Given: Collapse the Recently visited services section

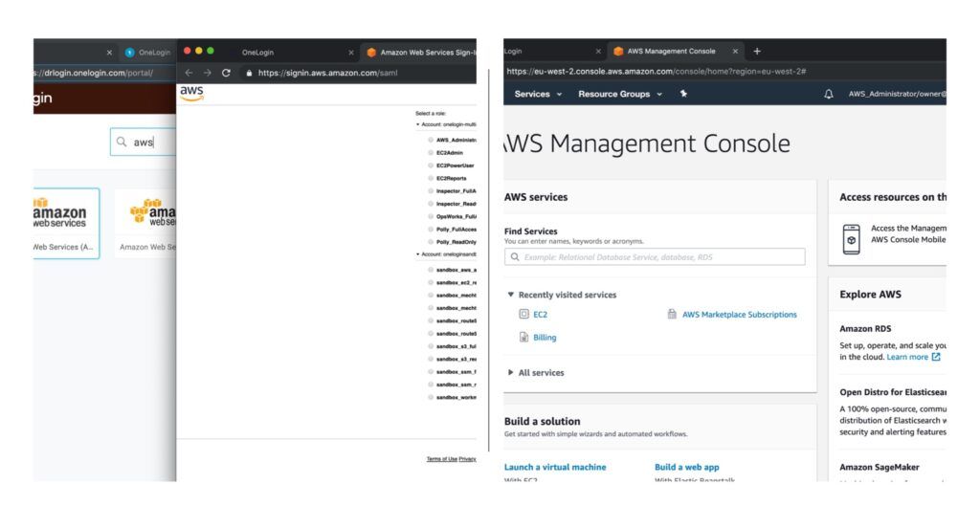Looking at the screenshot, I should [511, 295].
